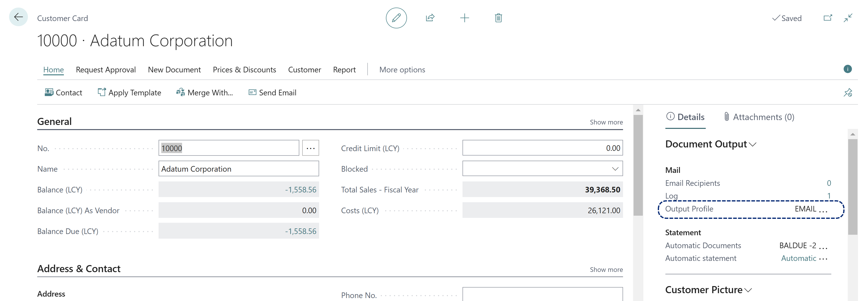The width and height of the screenshot is (868, 301).
Task: Click Automatic statement ellipsis button
Action: 823,259
